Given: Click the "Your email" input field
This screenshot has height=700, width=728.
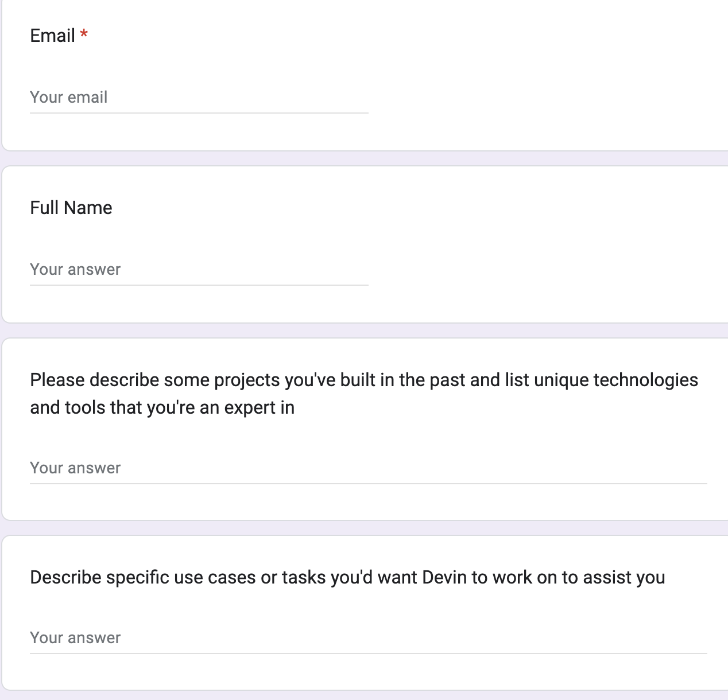Looking at the screenshot, I should coord(199,98).
